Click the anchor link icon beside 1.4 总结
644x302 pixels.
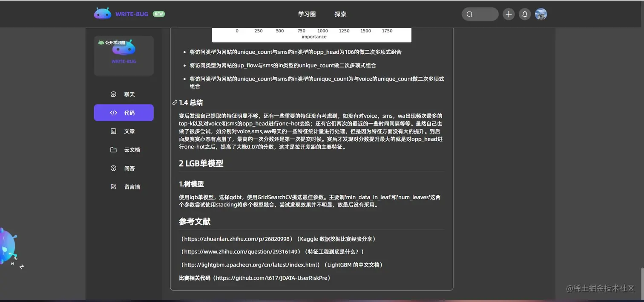click(175, 103)
